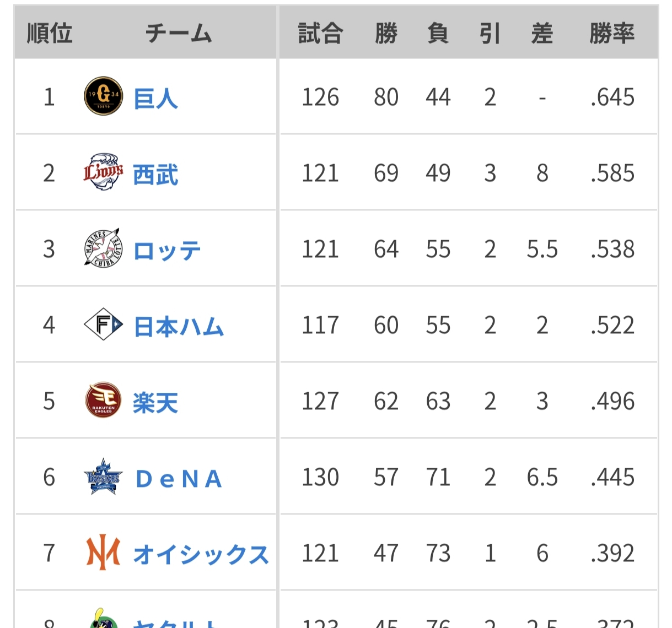Screen dimensions: 672x628
Task: Open the ロッテ team link
Action: pos(167,251)
